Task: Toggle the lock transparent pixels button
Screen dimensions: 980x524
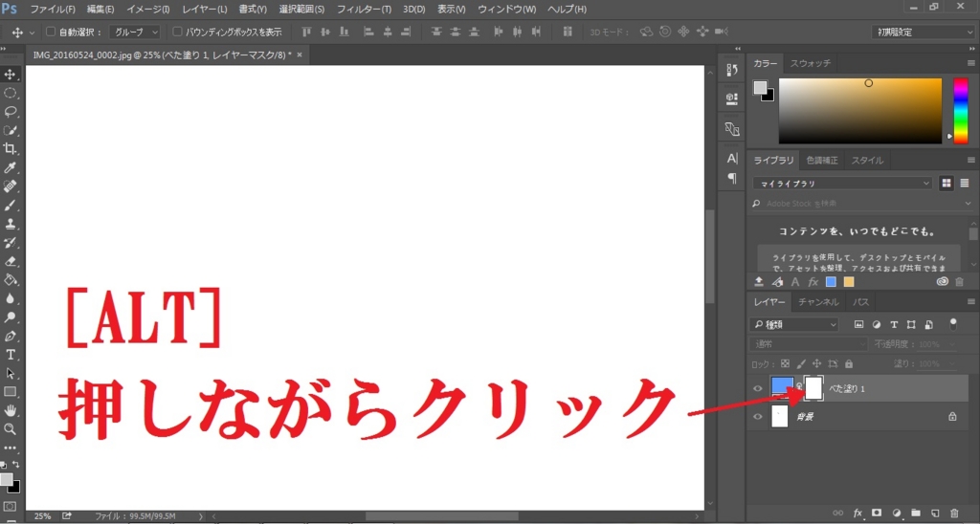Action: click(786, 362)
